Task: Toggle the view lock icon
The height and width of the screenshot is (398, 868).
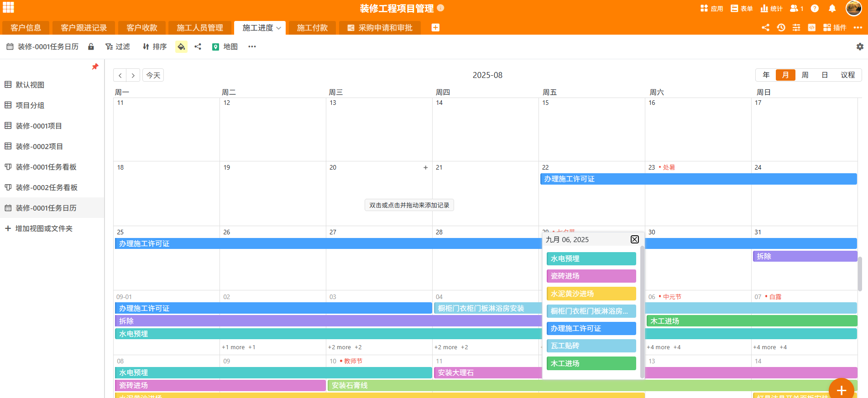Action: coord(91,47)
